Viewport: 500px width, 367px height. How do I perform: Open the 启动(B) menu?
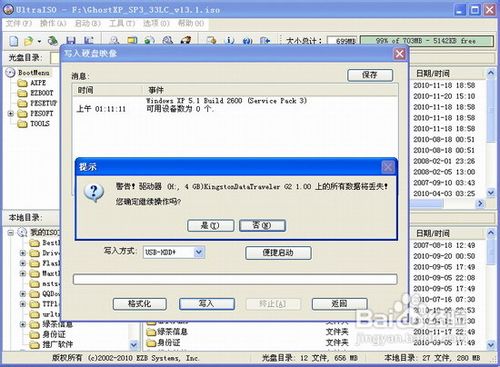click(87, 23)
